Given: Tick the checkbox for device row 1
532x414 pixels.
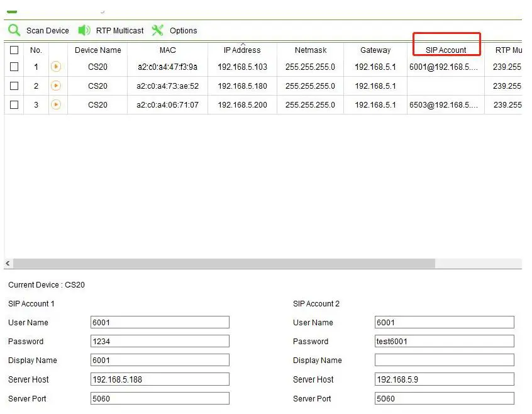Looking at the screenshot, I should 14,67.
